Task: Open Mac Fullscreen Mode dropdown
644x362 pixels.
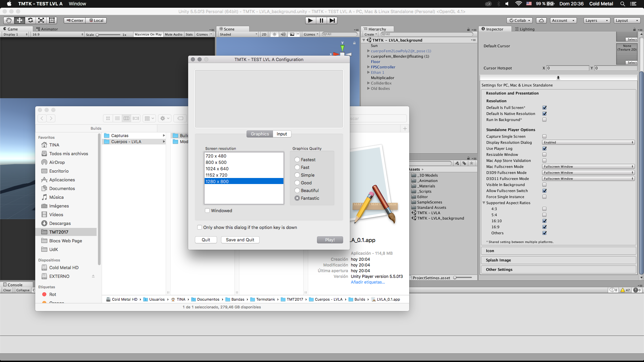Action: 588,167
